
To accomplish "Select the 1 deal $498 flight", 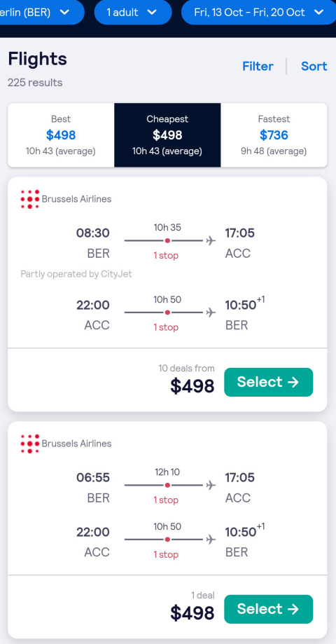I will pyautogui.click(x=268, y=609).
